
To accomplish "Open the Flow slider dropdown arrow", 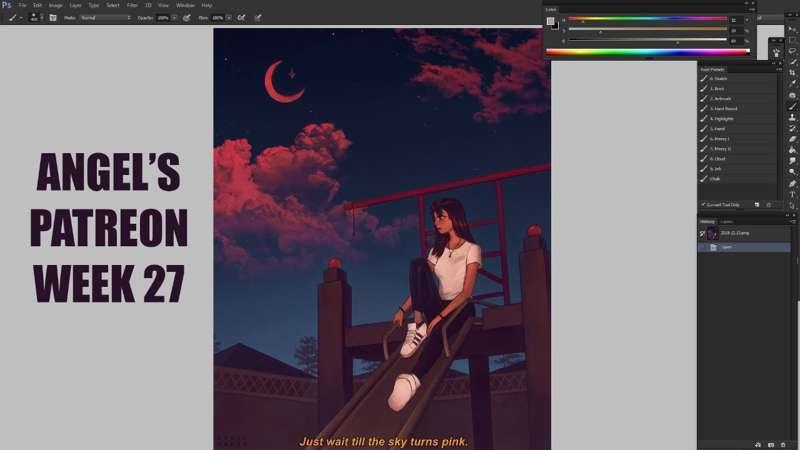I will click(x=229, y=18).
